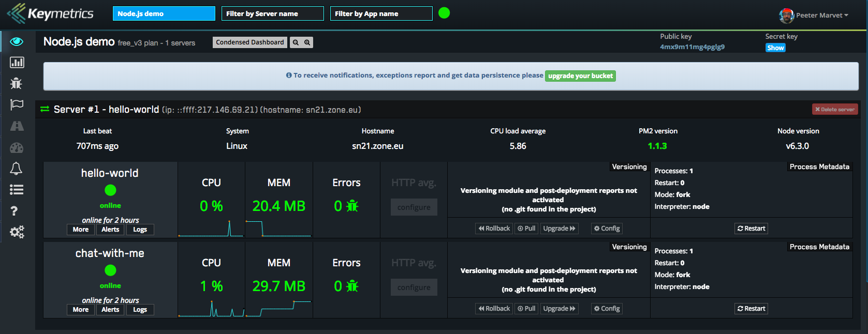Click the hello-world MEM sparkline graph
The width and height of the screenshot is (868, 334).
pos(278,228)
